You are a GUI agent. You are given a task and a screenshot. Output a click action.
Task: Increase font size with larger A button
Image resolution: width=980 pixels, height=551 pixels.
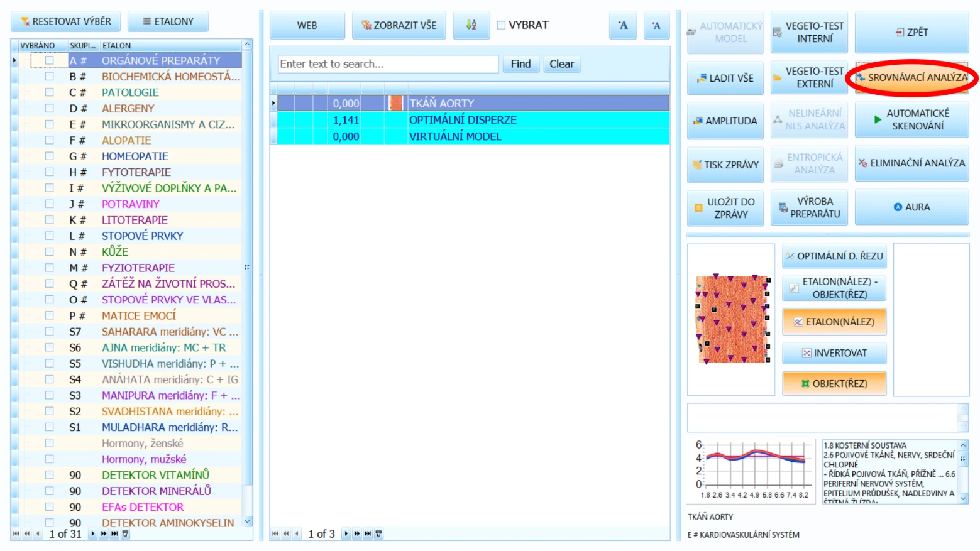point(623,25)
